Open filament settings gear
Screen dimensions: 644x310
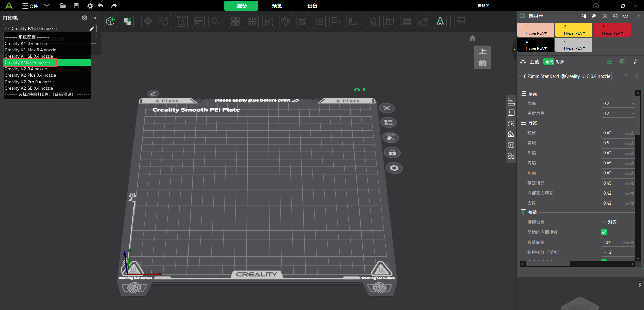pos(626,16)
